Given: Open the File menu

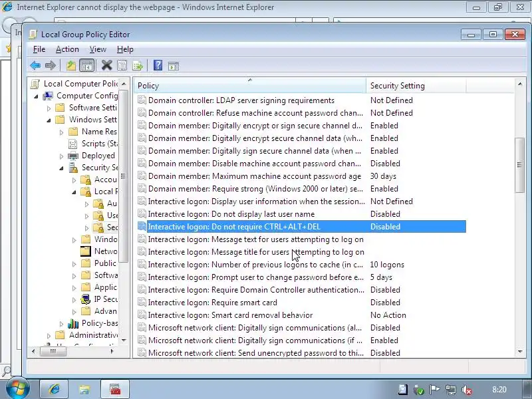Looking at the screenshot, I should point(39,49).
